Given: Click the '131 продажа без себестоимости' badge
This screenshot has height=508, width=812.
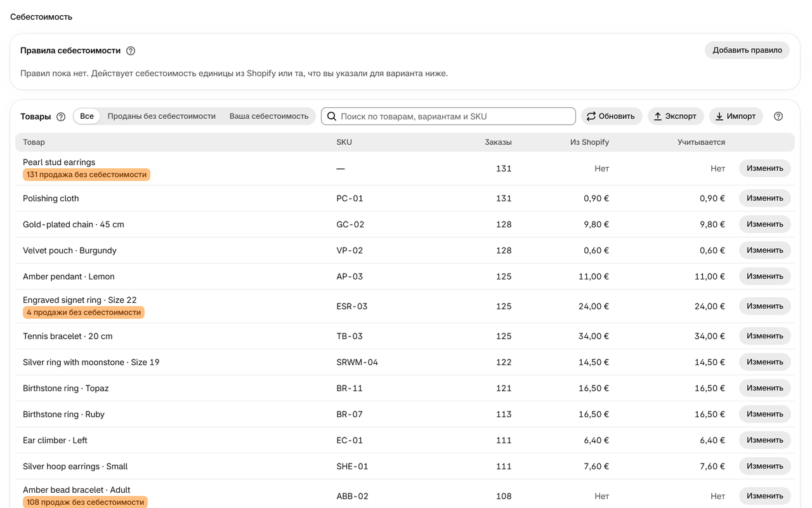Looking at the screenshot, I should (x=86, y=175).
